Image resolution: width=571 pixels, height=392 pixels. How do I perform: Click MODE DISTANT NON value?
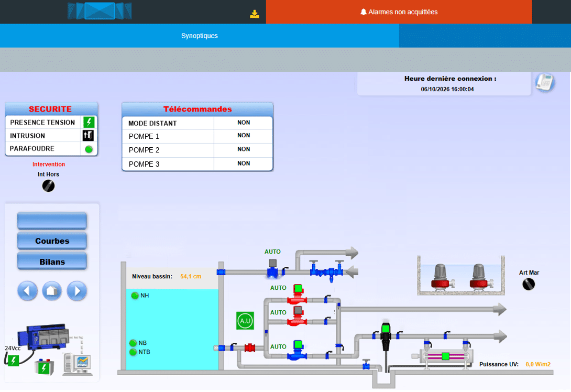click(244, 123)
